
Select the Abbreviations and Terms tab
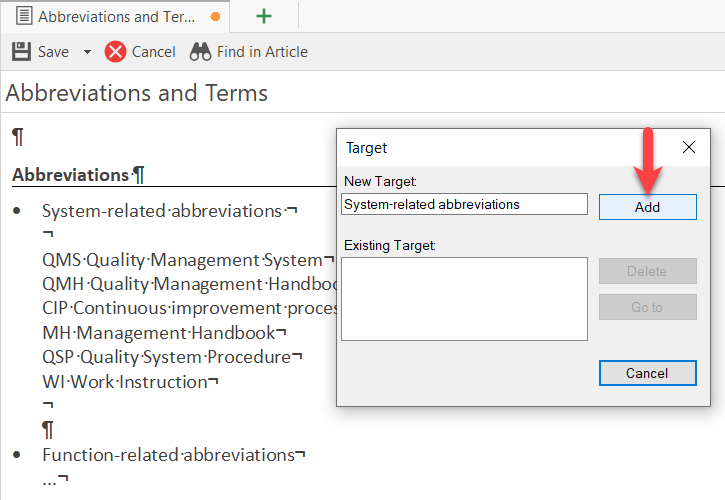tap(116, 16)
